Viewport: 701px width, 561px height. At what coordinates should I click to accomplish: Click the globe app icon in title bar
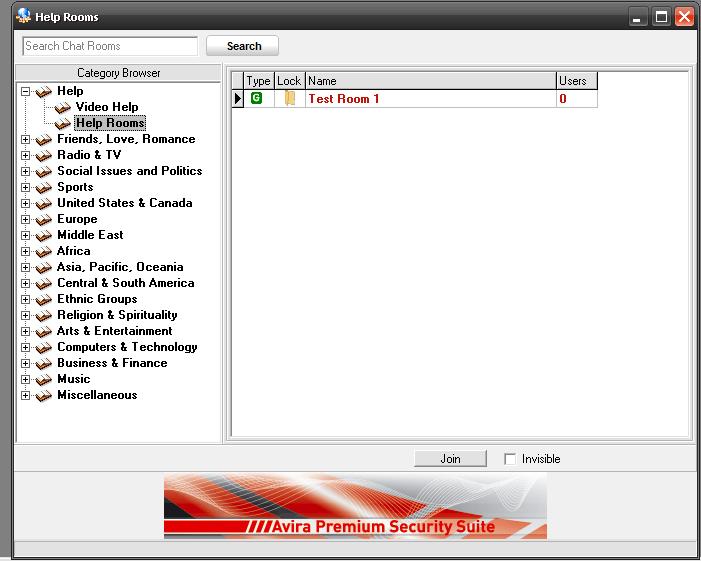(23, 16)
